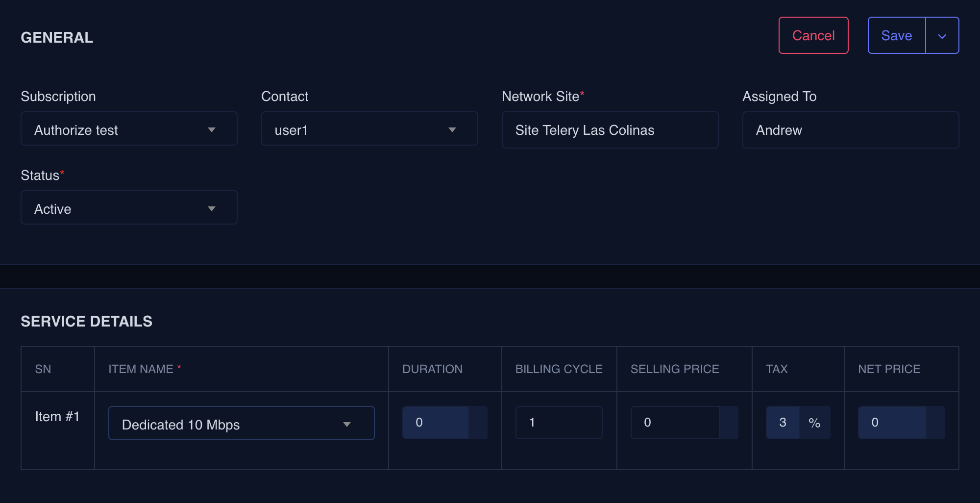Screen dimensions: 980x503
Task: Open the Status dropdown set to Active
Action: (129, 208)
